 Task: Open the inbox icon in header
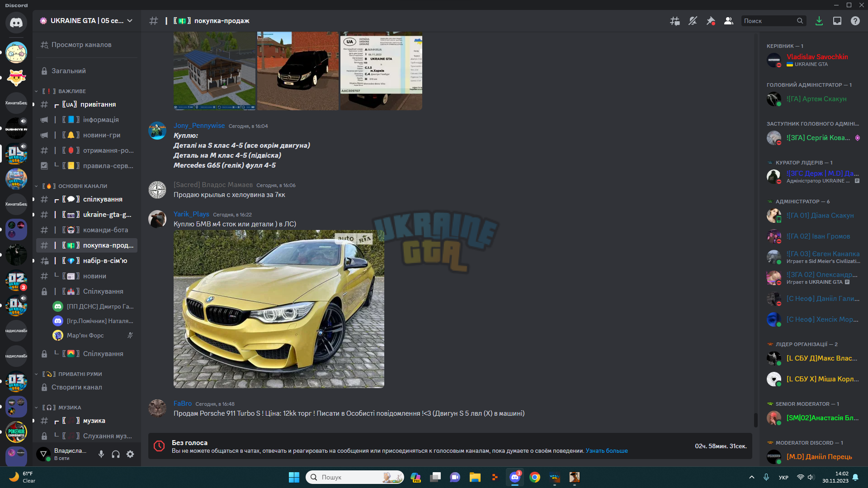pyautogui.click(x=837, y=21)
